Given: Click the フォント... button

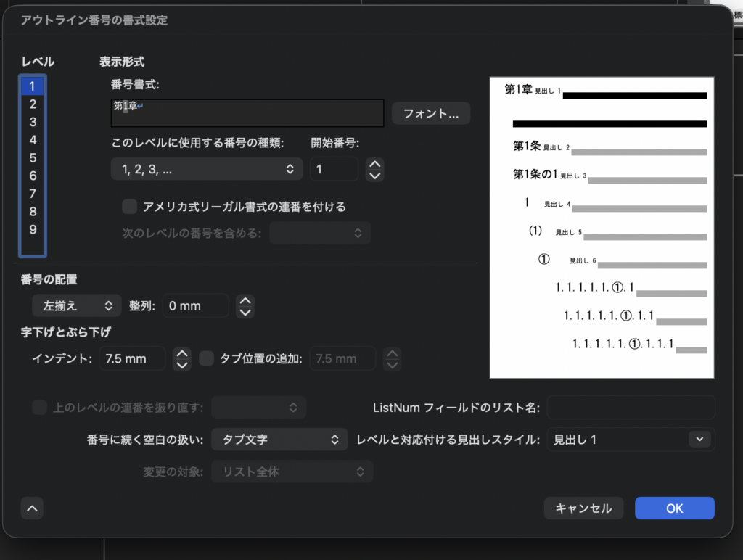Looking at the screenshot, I should (x=431, y=114).
